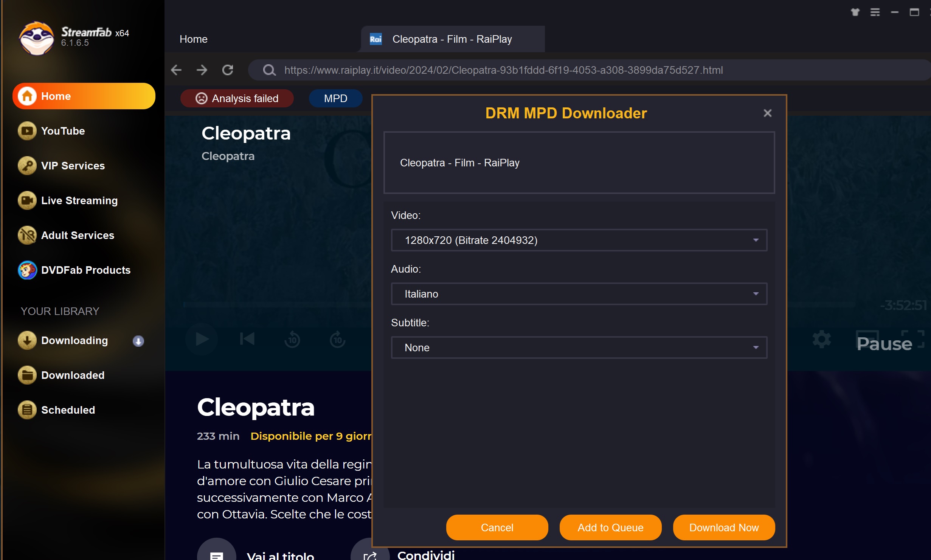Click the Disponibile per 9 giorni text
Screen dimensions: 931x560
pos(311,436)
